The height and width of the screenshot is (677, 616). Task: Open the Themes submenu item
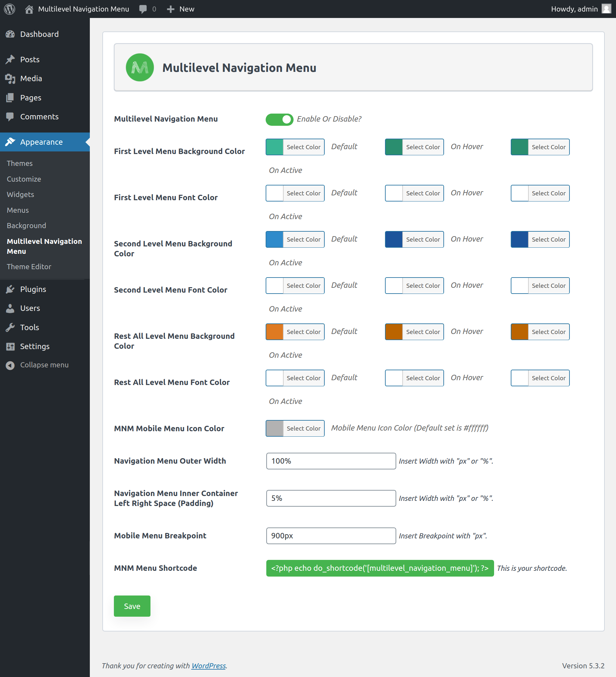(x=20, y=163)
